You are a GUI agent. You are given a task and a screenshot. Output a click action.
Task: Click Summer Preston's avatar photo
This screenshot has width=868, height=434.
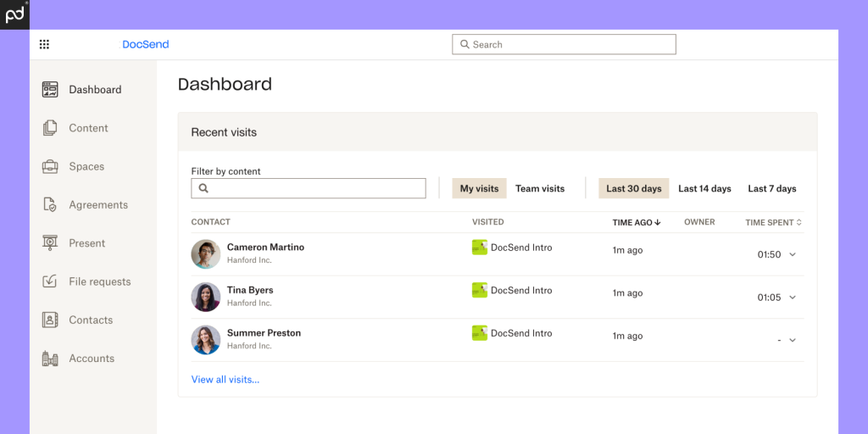[206, 339]
